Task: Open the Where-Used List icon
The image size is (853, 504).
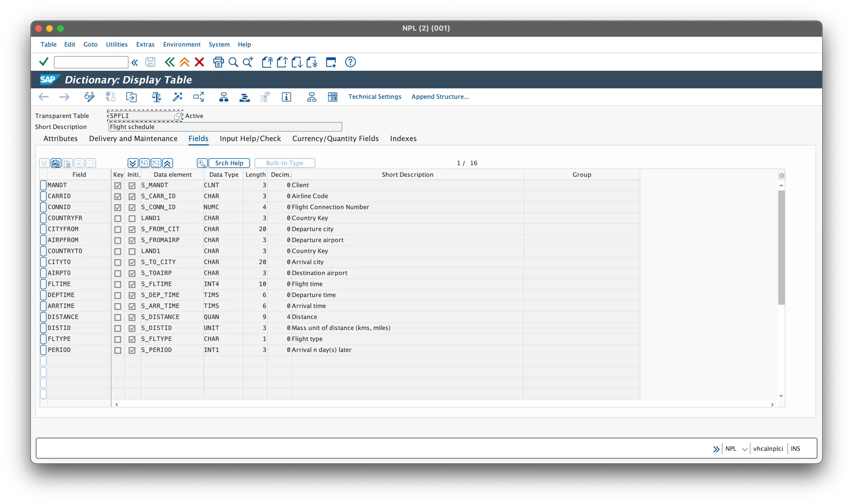Action: point(199,97)
